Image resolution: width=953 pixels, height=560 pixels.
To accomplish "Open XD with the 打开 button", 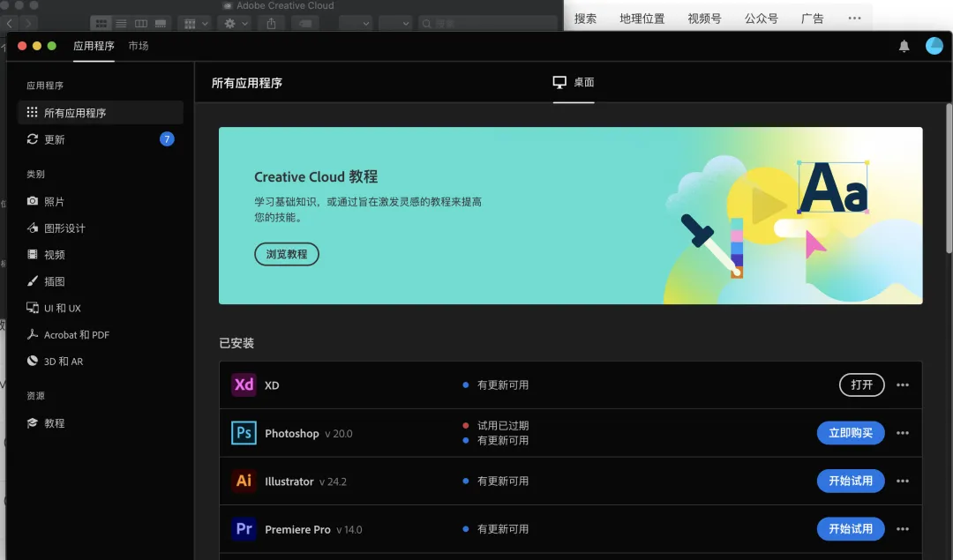I will pyautogui.click(x=862, y=385).
